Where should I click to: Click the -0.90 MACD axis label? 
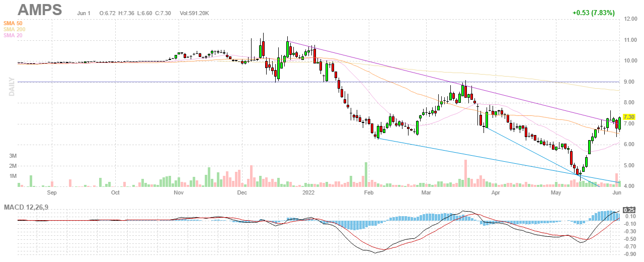pyautogui.click(x=629, y=254)
